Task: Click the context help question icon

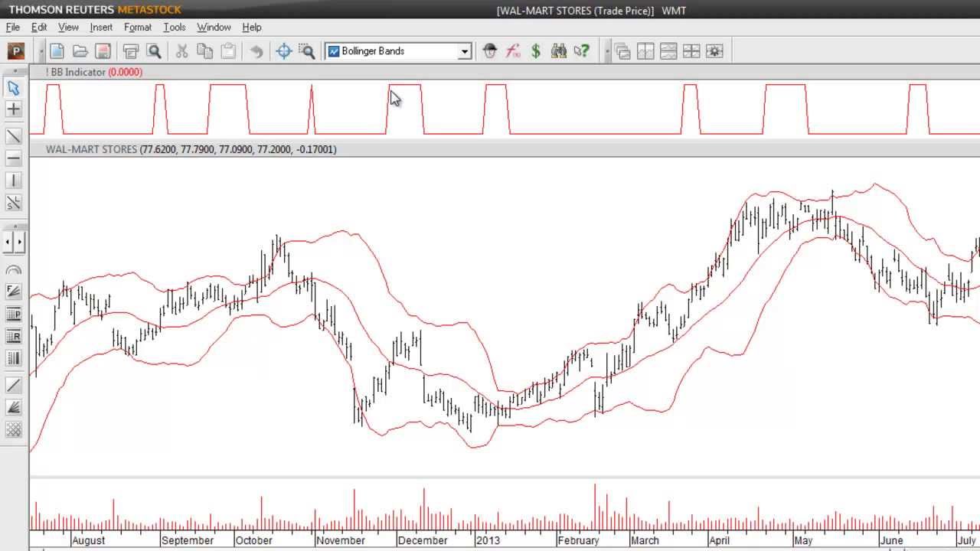Action: point(582,51)
